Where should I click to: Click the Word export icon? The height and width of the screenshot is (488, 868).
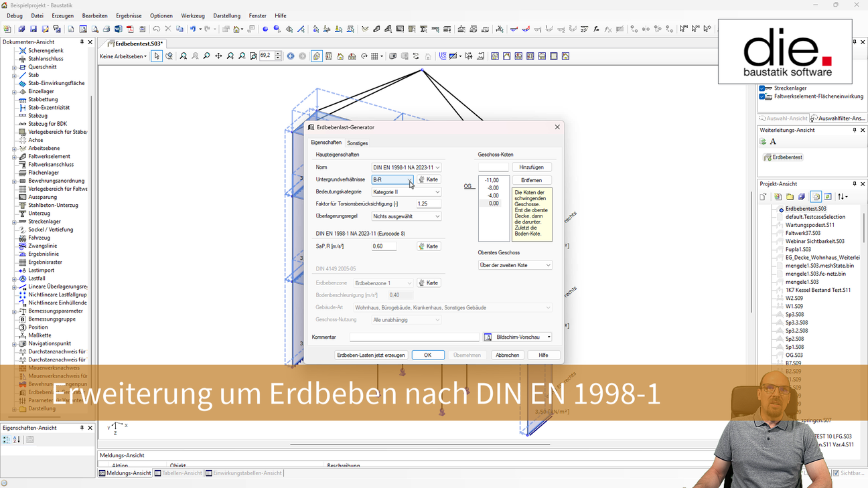point(119,29)
